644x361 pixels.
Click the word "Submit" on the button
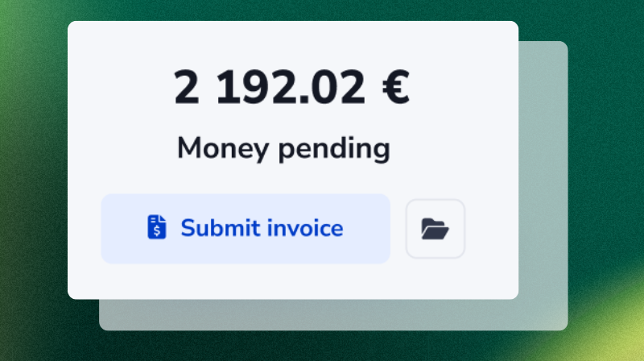[x=220, y=228]
